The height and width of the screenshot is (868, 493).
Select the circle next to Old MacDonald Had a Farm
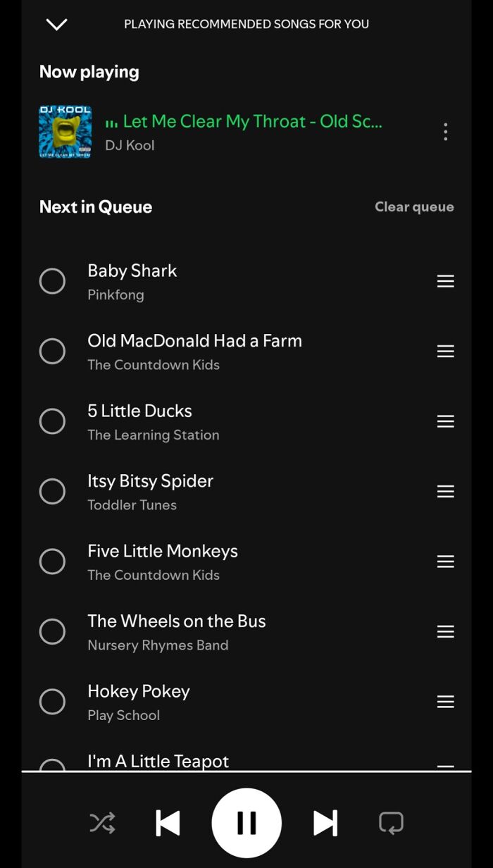click(x=52, y=351)
